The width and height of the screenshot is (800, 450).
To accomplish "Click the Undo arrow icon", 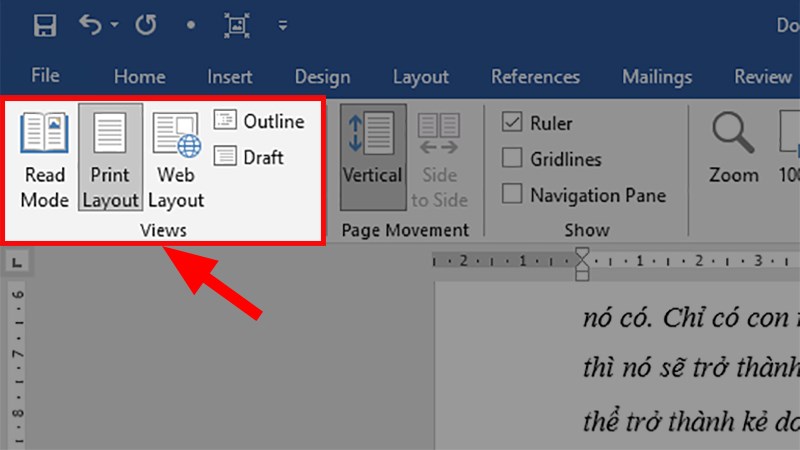I will pos(92,26).
